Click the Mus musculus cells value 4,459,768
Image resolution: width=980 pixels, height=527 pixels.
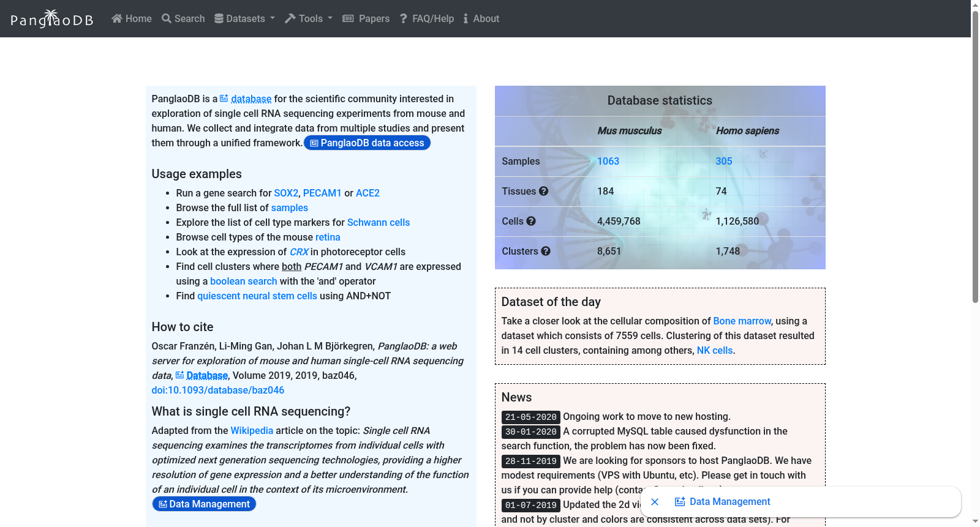point(619,221)
